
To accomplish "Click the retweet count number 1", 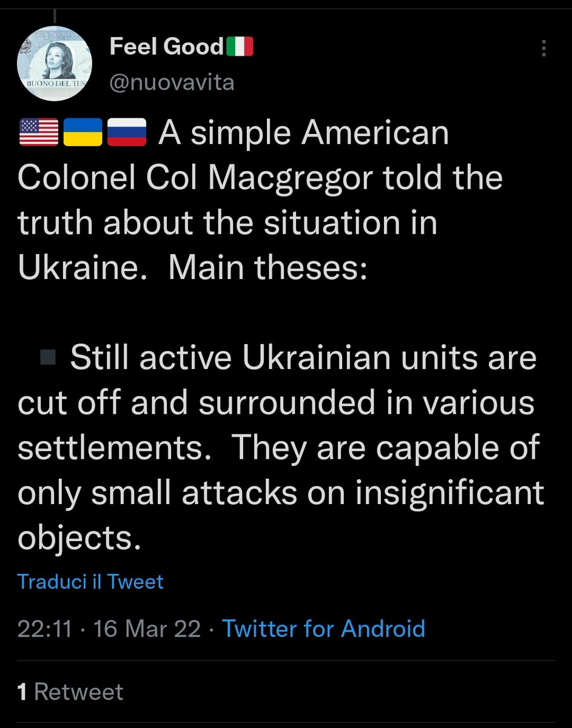I will [x=22, y=692].
